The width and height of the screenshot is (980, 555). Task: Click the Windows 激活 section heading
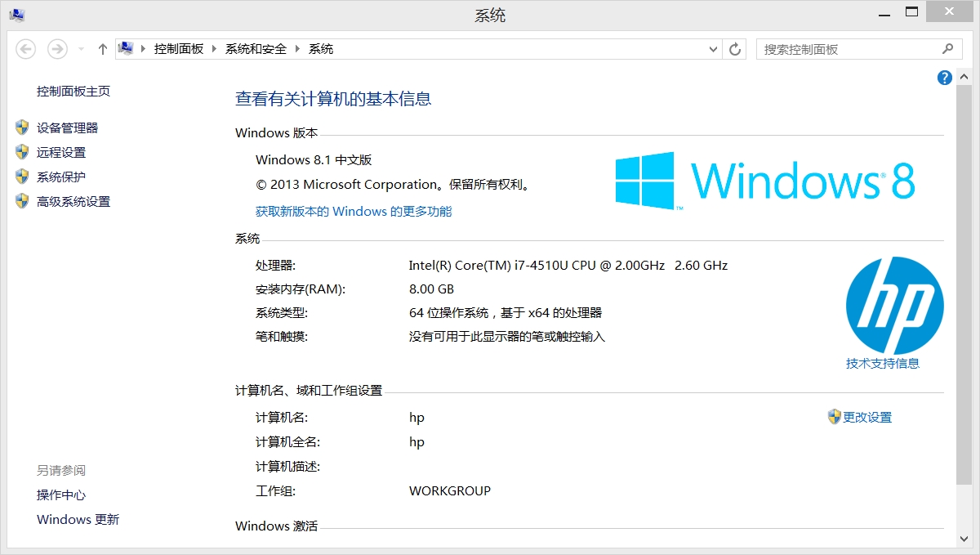[276, 526]
